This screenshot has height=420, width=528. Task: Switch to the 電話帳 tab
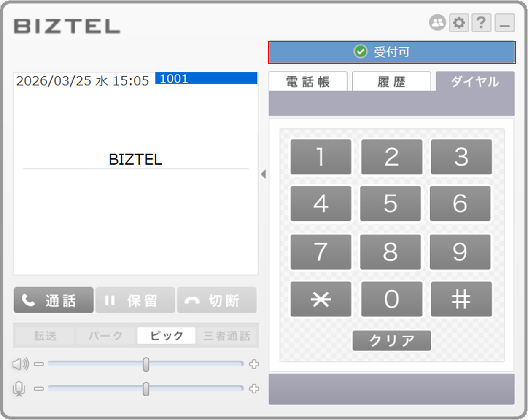(x=308, y=82)
